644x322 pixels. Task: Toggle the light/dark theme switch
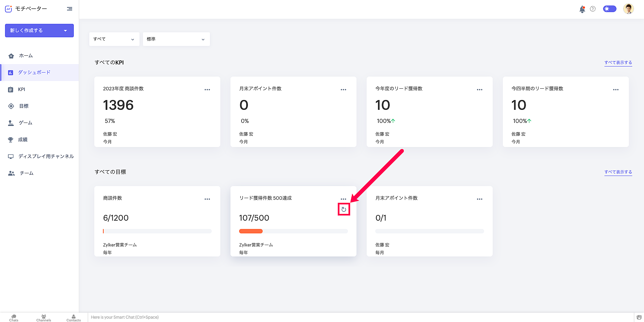[x=609, y=9]
